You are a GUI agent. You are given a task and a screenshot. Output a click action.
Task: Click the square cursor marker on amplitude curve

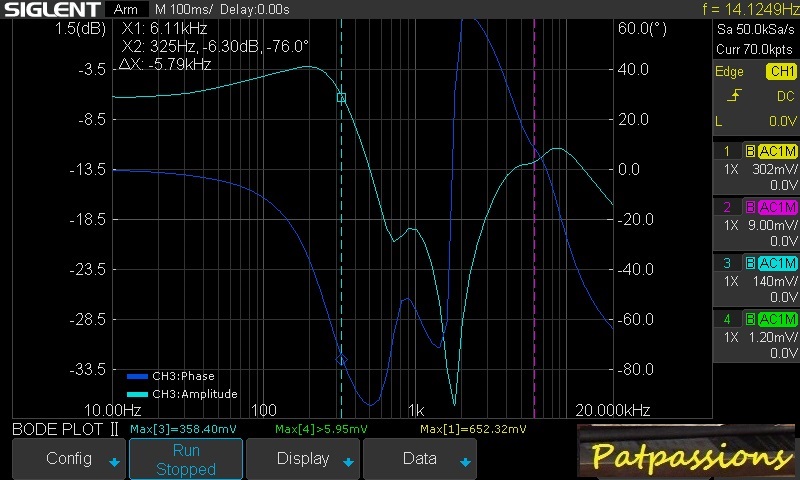pyautogui.click(x=341, y=98)
